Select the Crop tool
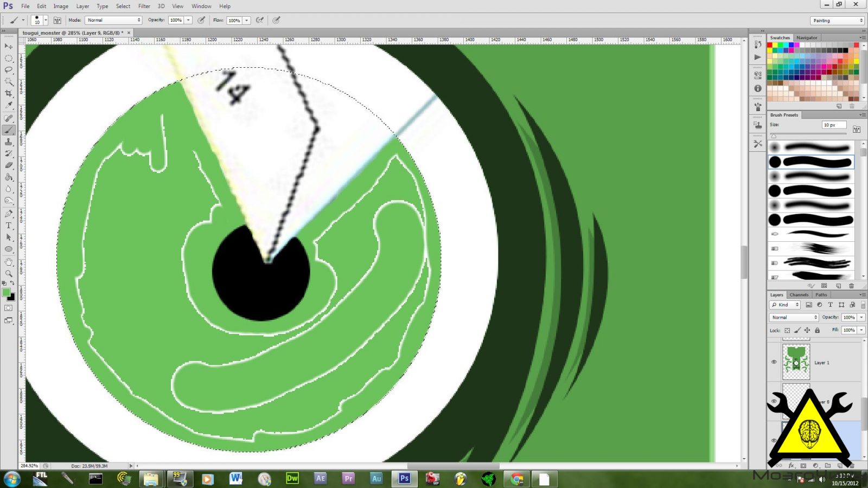Image resolution: width=868 pixels, height=488 pixels. point(9,94)
